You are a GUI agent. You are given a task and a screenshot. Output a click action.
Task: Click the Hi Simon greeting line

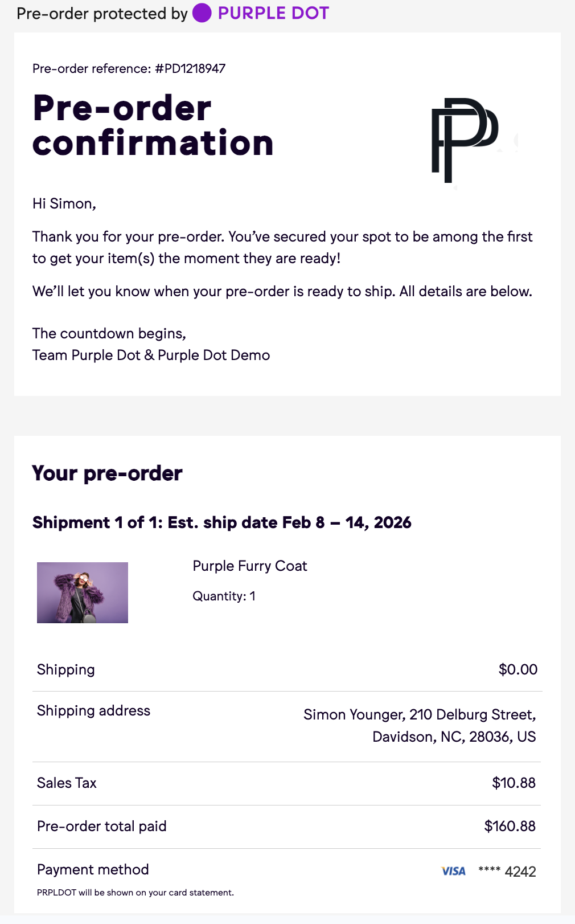(64, 203)
